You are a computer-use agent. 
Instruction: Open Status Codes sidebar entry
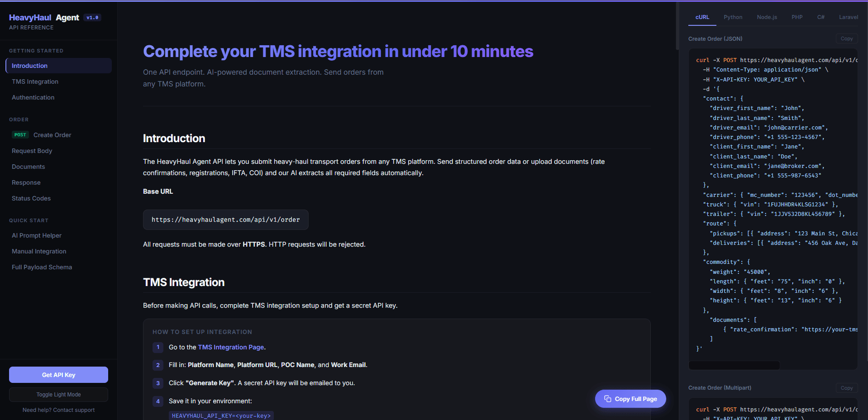(58, 198)
